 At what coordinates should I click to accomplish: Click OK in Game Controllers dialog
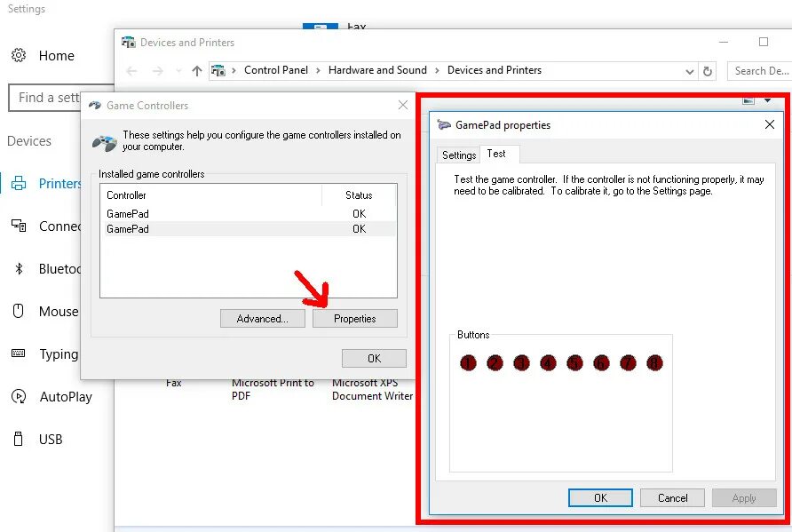(x=374, y=358)
